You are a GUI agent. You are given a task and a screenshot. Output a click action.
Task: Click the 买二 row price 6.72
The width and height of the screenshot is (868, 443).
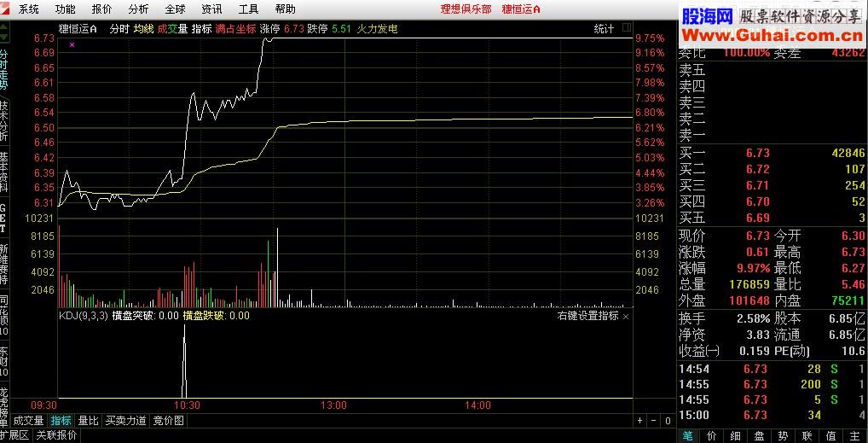tap(758, 169)
